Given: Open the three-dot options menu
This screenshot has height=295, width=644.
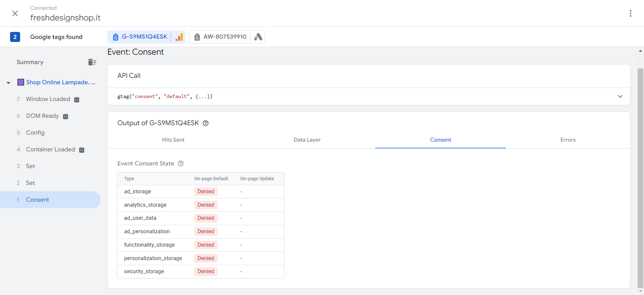Looking at the screenshot, I should pos(631,13).
